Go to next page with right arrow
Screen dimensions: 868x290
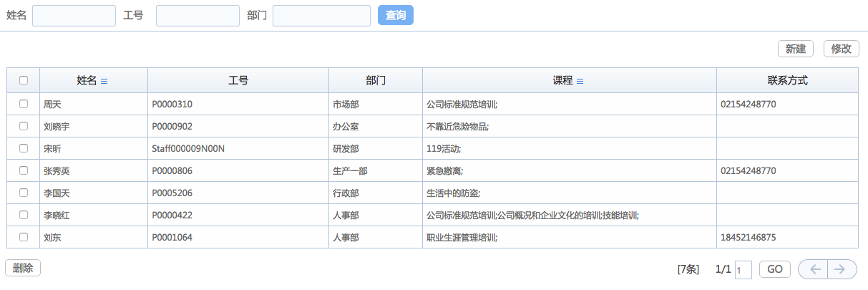point(842,269)
